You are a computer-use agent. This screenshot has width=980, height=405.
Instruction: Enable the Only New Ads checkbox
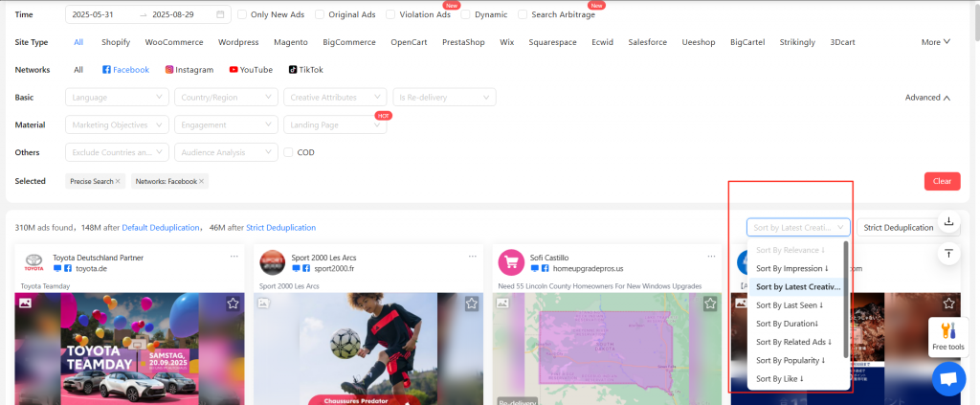pos(243,14)
